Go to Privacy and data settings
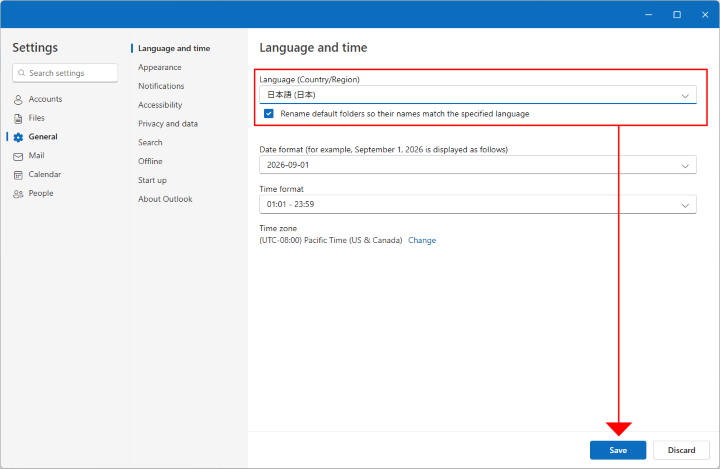The height and width of the screenshot is (469, 720). (168, 124)
